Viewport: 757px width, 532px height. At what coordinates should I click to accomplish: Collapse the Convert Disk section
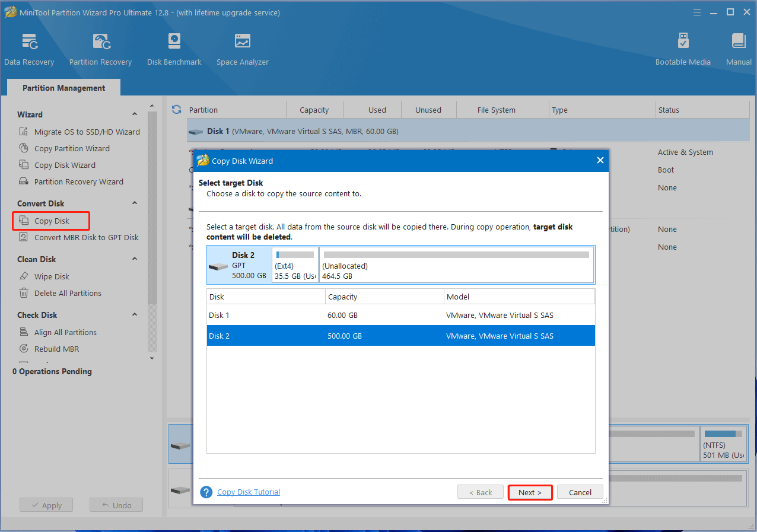[x=135, y=203]
